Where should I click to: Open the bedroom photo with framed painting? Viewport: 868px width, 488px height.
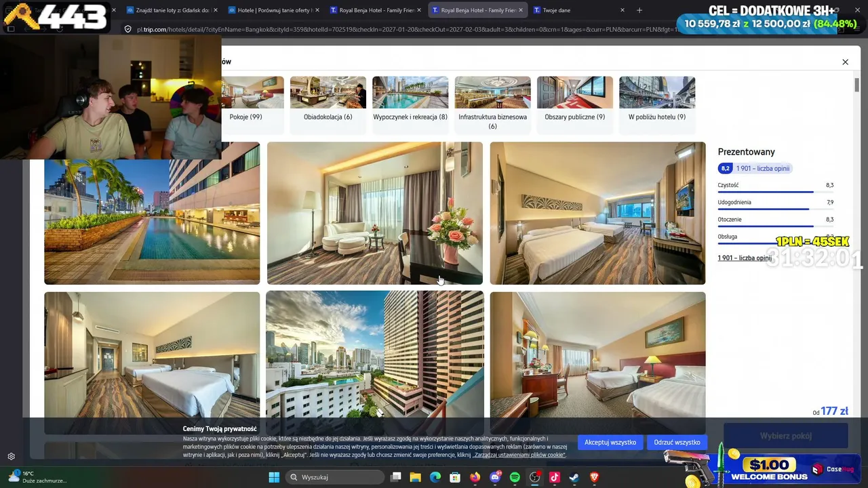pos(597,363)
